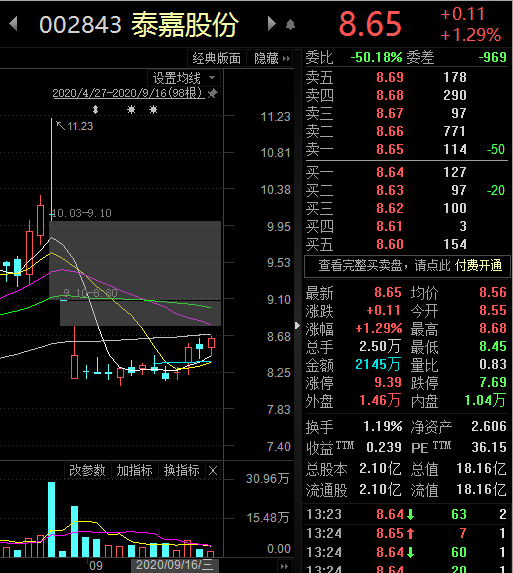
Task: Click 总手 value 2.50万
Action: (x=380, y=346)
